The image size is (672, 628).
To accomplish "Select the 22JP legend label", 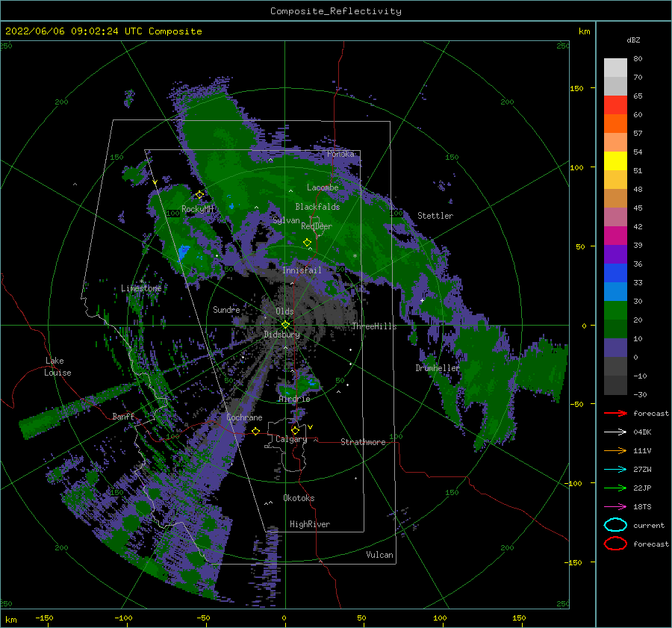I will coord(642,488).
